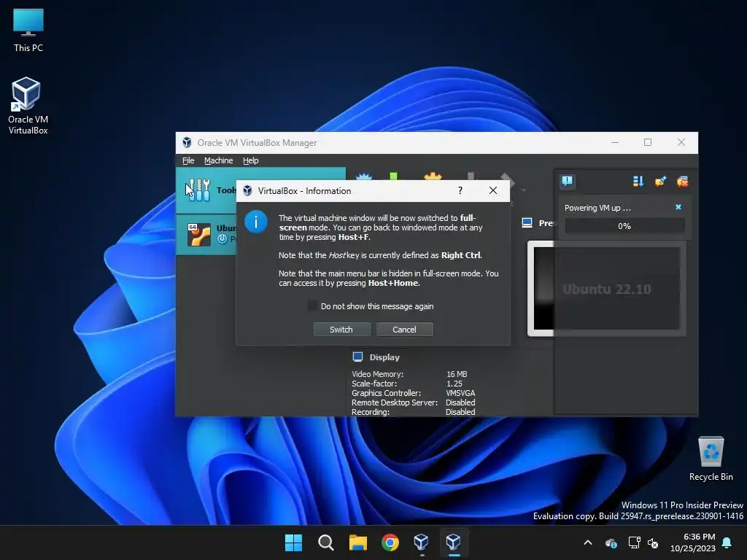
Task: Close the VirtualBox Information dialog with X
Action: click(493, 190)
